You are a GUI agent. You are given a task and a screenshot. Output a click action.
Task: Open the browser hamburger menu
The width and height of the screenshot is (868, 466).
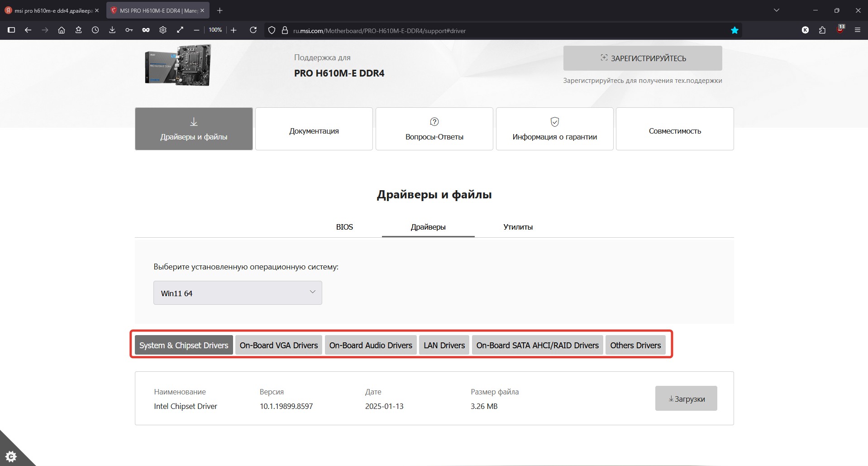[x=857, y=30]
